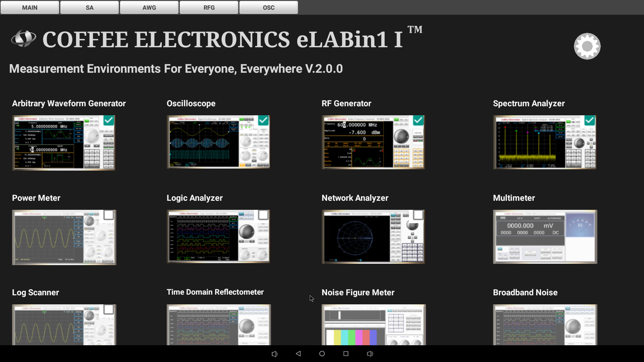
Task: Launch the Broadband Noise instrument
Action: pos(545,324)
